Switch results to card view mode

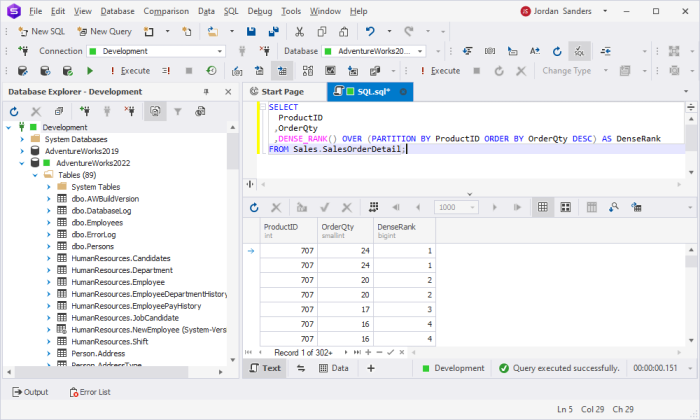point(566,207)
